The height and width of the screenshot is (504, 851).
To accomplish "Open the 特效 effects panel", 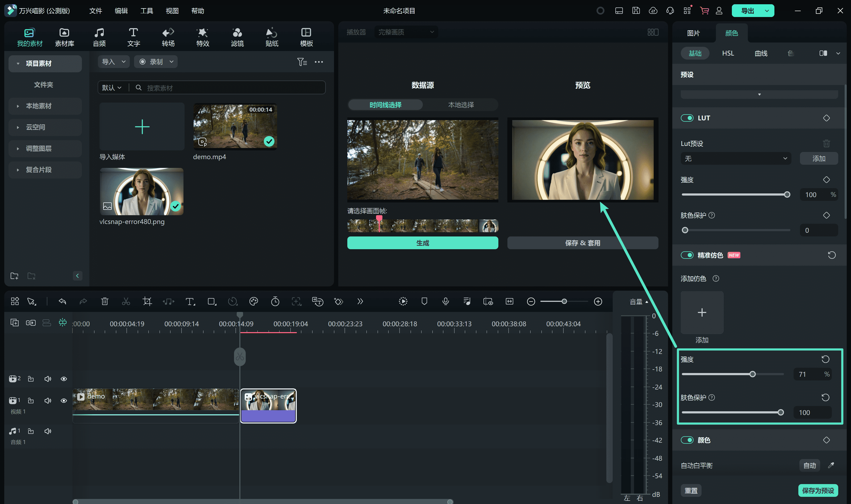I will click(203, 37).
